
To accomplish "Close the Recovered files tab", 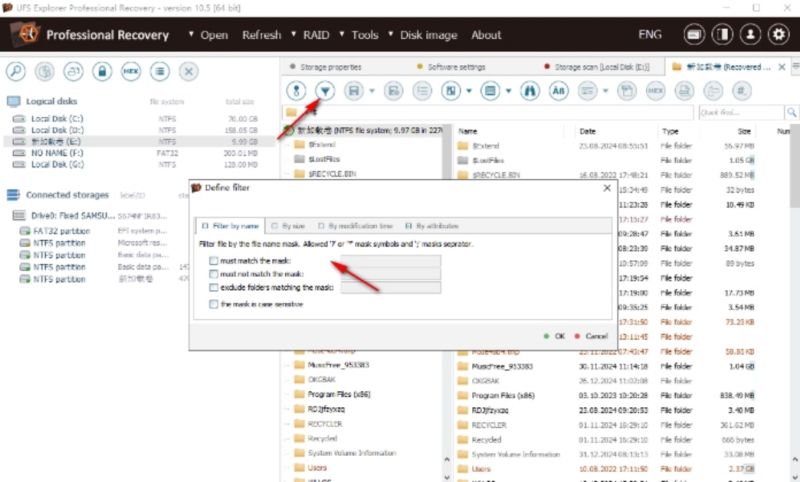I will pos(781,67).
